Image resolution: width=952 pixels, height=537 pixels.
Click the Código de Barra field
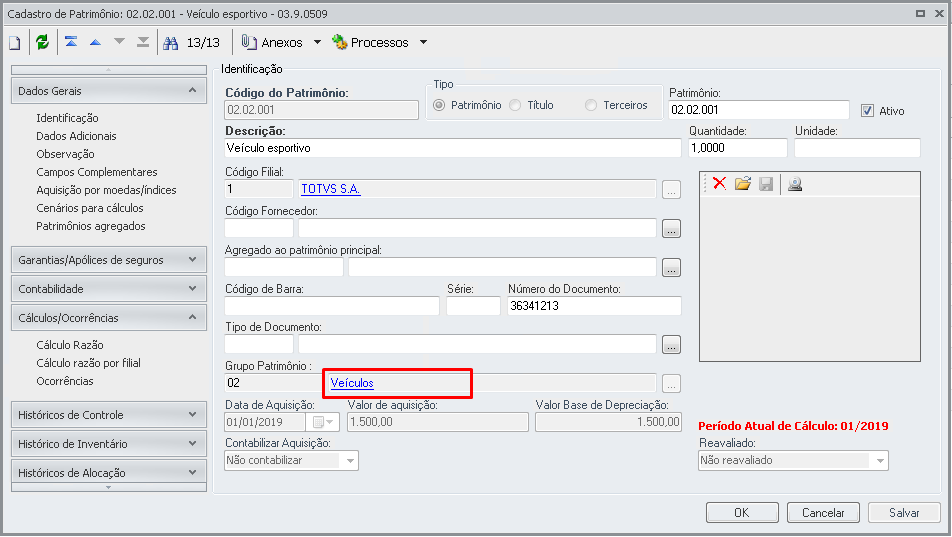tap(332, 306)
